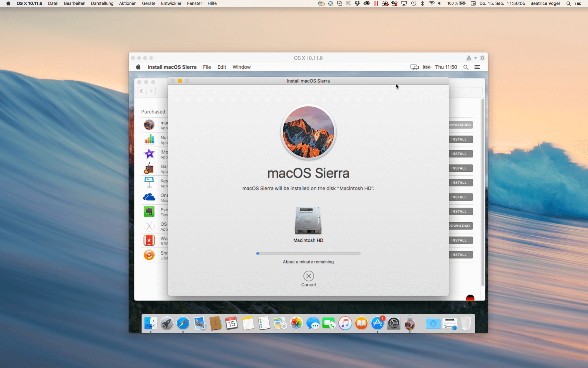Screen dimensions: 588x368
Task: Open Notes icon in dock
Action: pos(248,323)
